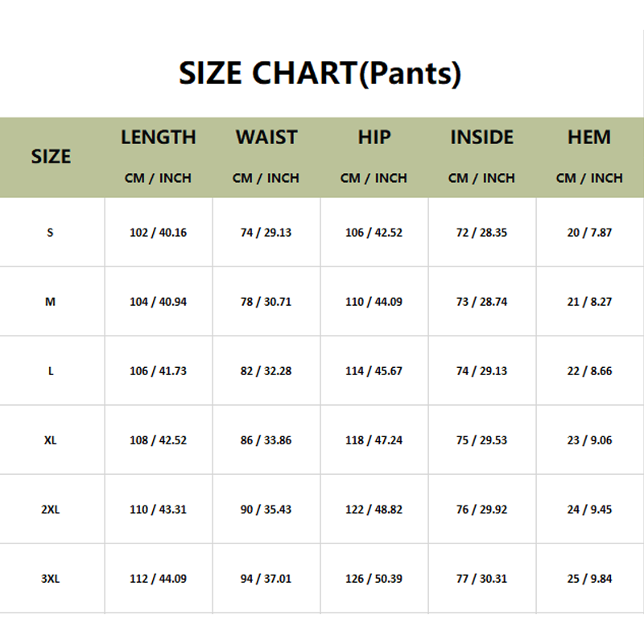Click the SIZE CHART(Pants) title

coord(320,73)
